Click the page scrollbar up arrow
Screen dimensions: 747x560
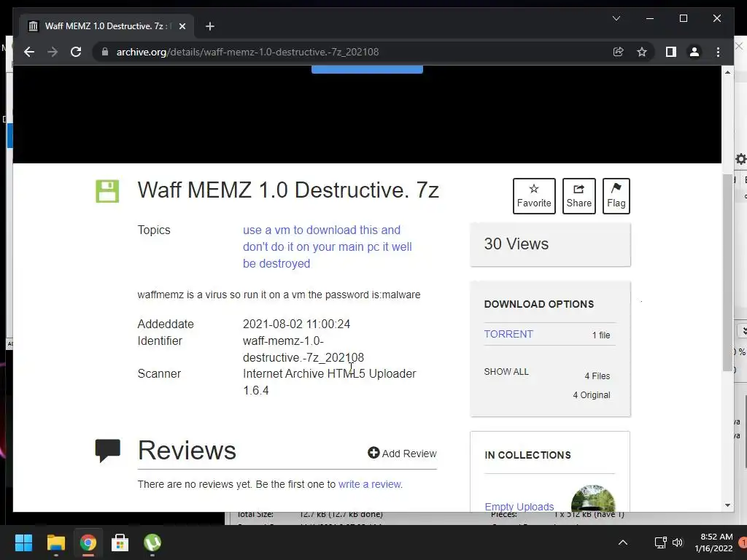click(x=727, y=72)
